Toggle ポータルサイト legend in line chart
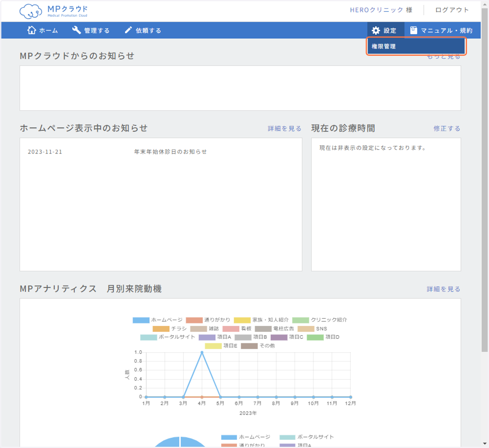The height and width of the screenshot is (448, 489). (x=167, y=337)
